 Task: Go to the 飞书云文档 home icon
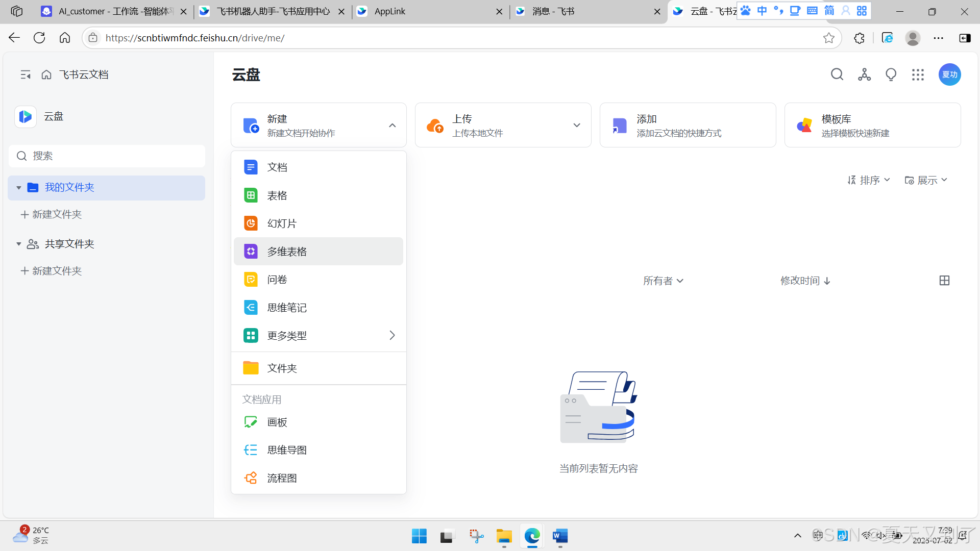pyautogui.click(x=46, y=74)
